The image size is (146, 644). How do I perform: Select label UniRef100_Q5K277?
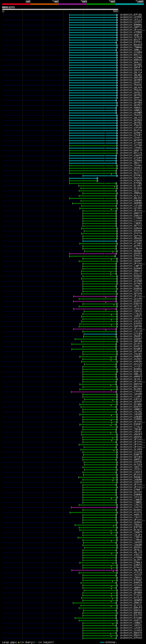point(131,163)
